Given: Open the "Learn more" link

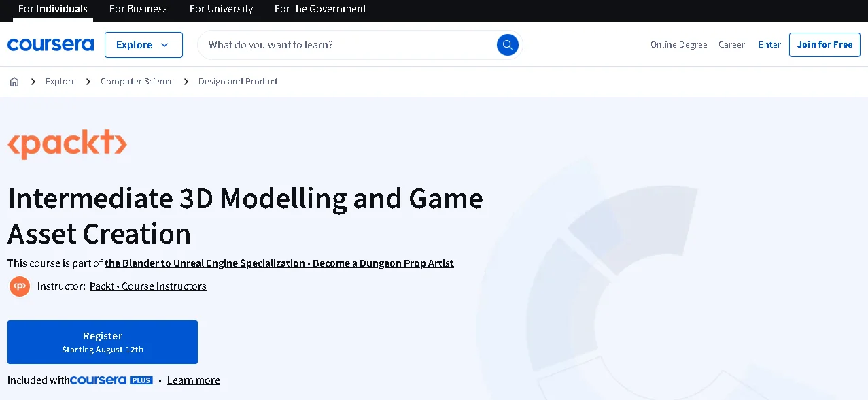Looking at the screenshot, I should pyautogui.click(x=193, y=380).
